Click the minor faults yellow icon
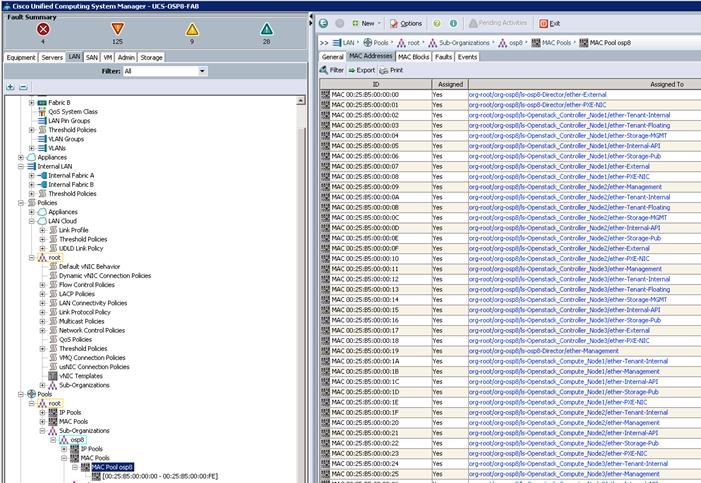Viewport: 701px width, 483px height. pyautogui.click(x=192, y=30)
